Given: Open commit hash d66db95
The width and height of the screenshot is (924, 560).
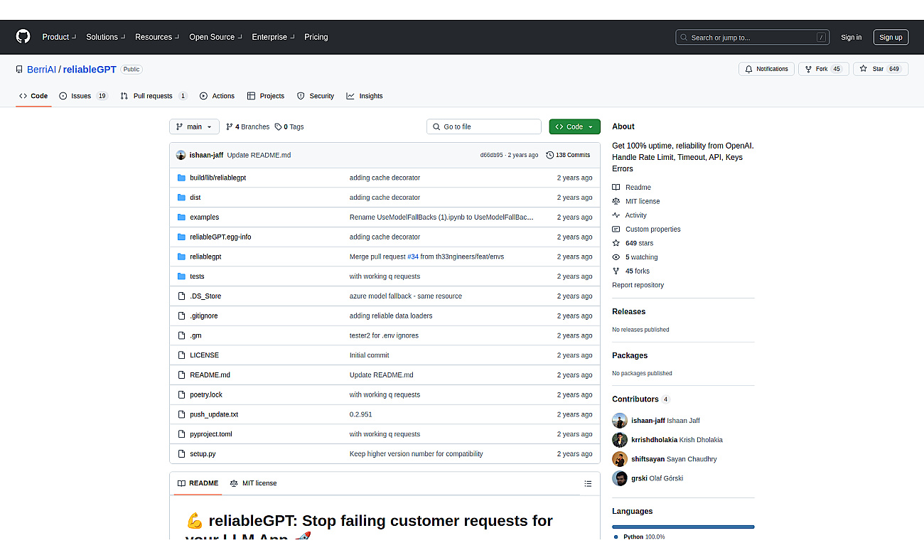Looking at the screenshot, I should [x=491, y=155].
